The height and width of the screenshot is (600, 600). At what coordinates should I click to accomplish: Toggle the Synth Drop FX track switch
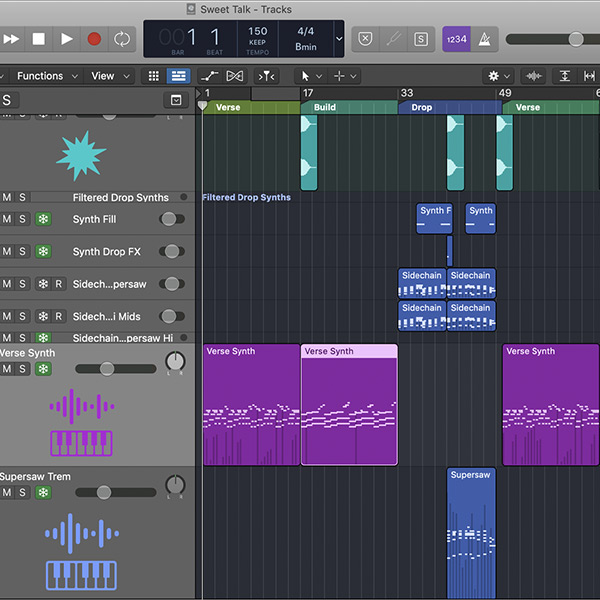click(172, 252)
